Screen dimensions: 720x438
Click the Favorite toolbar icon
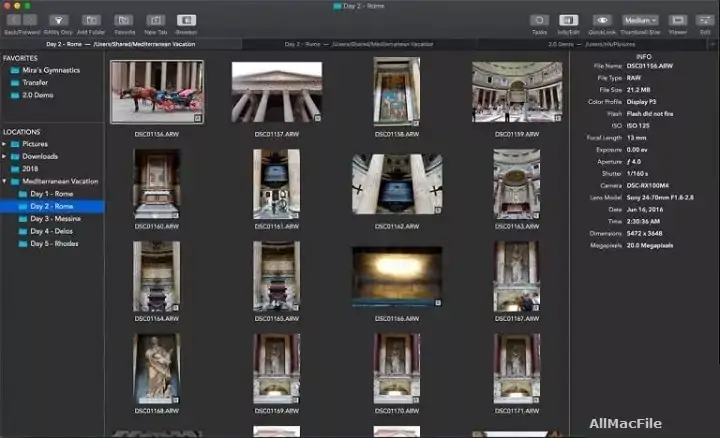(124, 20)
